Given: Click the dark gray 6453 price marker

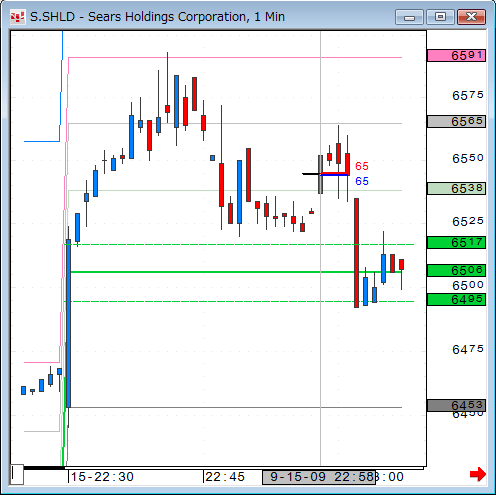Looking at the screenshot, I should (x=456, y=405).
